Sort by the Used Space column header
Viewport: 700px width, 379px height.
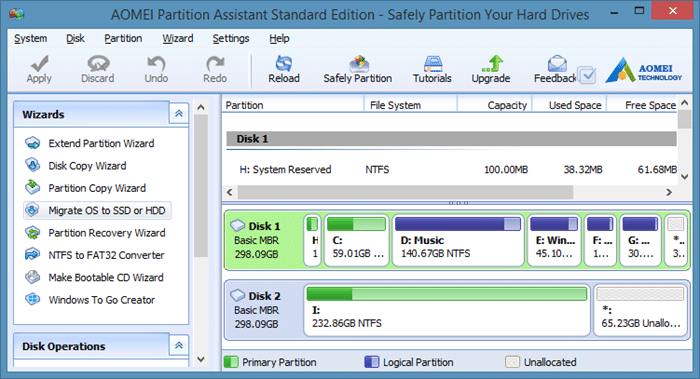pos(569,105)
